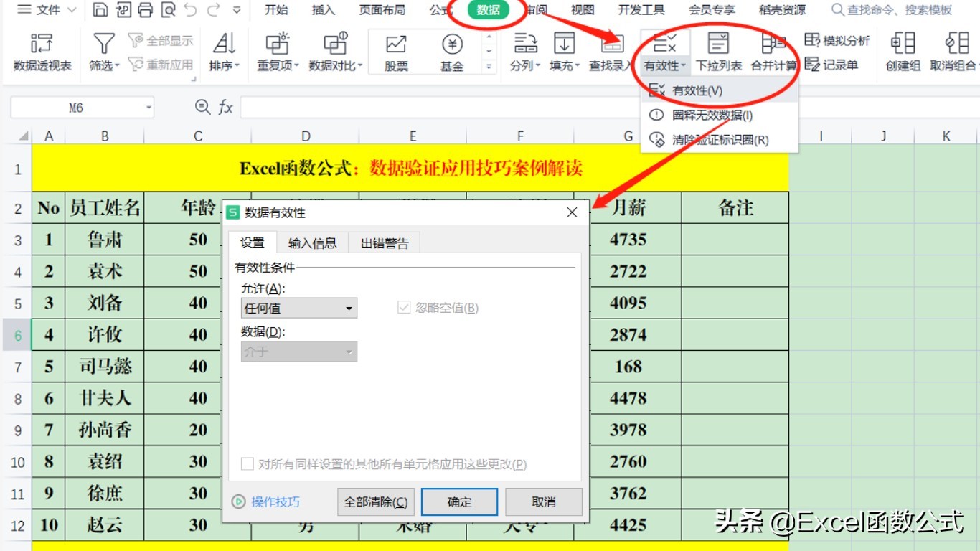Click the cell containing 司马懿
The image size is (980, 551).
(x=105, y=367)
